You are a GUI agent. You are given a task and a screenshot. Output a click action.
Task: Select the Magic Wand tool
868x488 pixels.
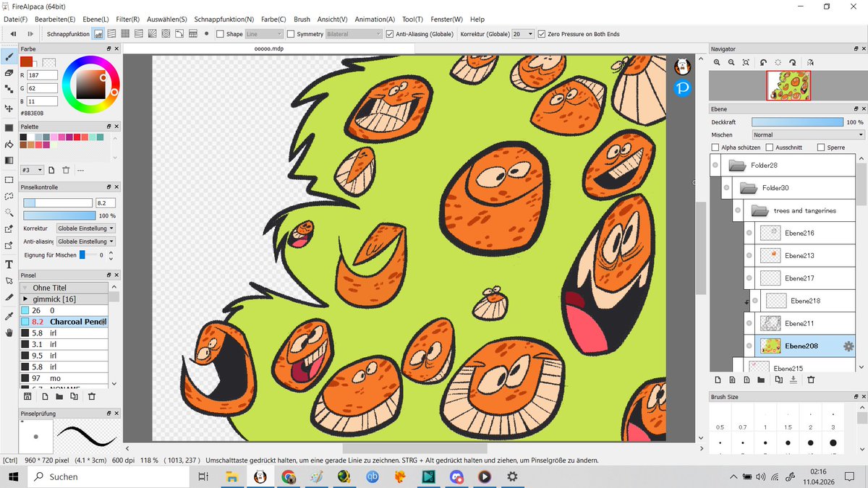[x=9, y=213]
